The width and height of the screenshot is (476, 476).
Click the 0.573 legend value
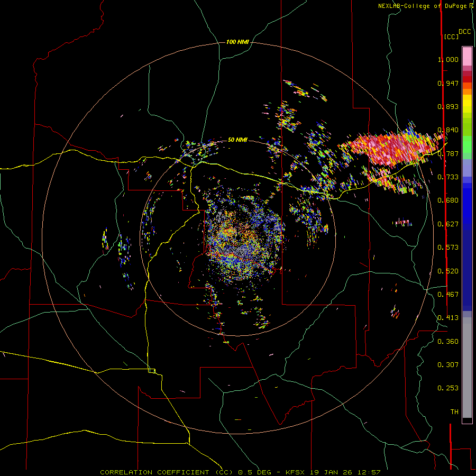448,248
